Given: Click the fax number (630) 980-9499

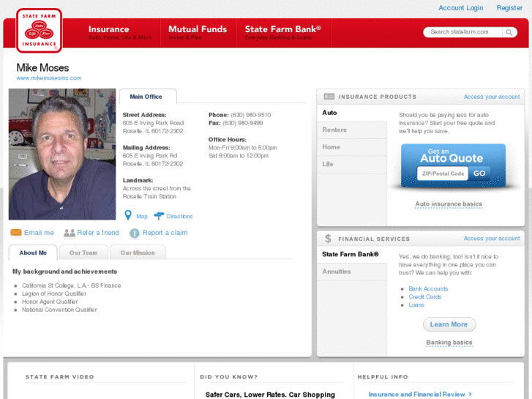Looking at the screenshot, I should 243,123.
